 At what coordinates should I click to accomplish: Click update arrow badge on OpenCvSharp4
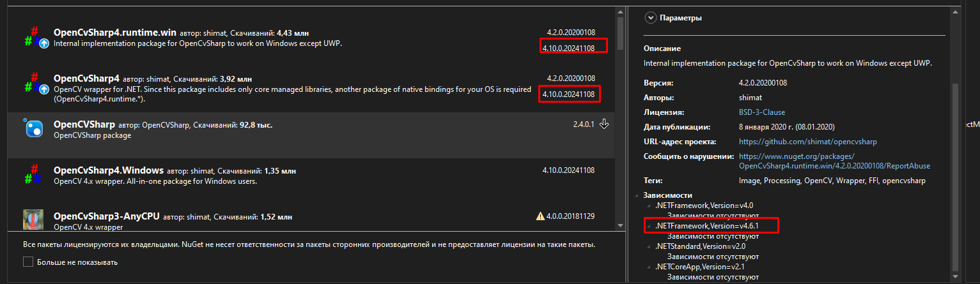[44, 89]
